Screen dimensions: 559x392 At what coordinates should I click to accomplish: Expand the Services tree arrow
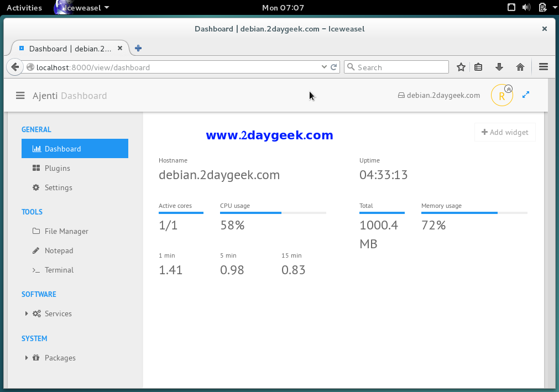(x=27, y=313)
